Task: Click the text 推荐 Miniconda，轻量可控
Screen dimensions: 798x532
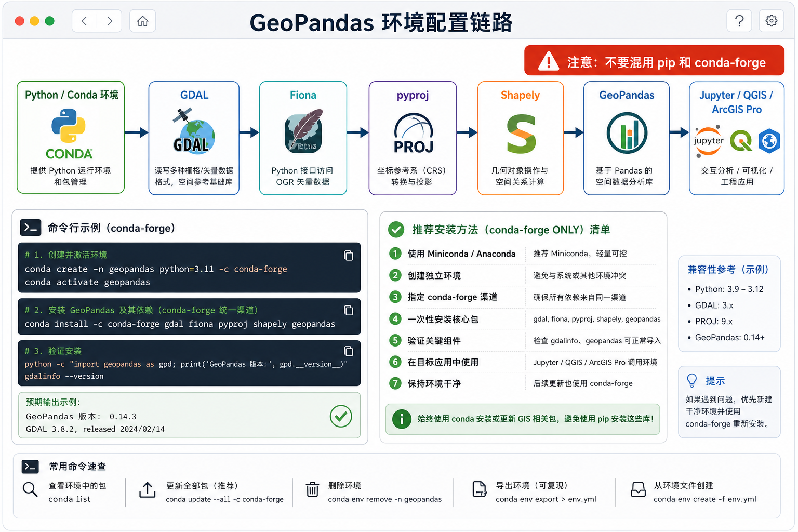Action: (580, 254)
